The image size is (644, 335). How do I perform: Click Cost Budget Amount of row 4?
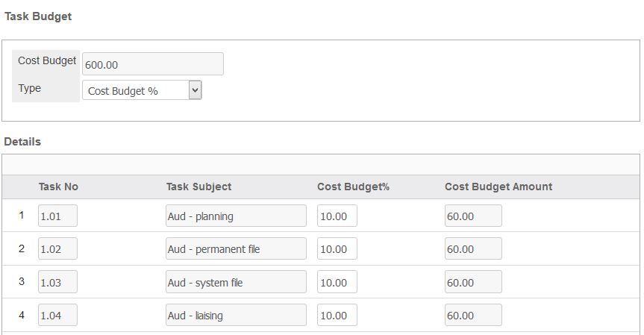tap(473, 315)
